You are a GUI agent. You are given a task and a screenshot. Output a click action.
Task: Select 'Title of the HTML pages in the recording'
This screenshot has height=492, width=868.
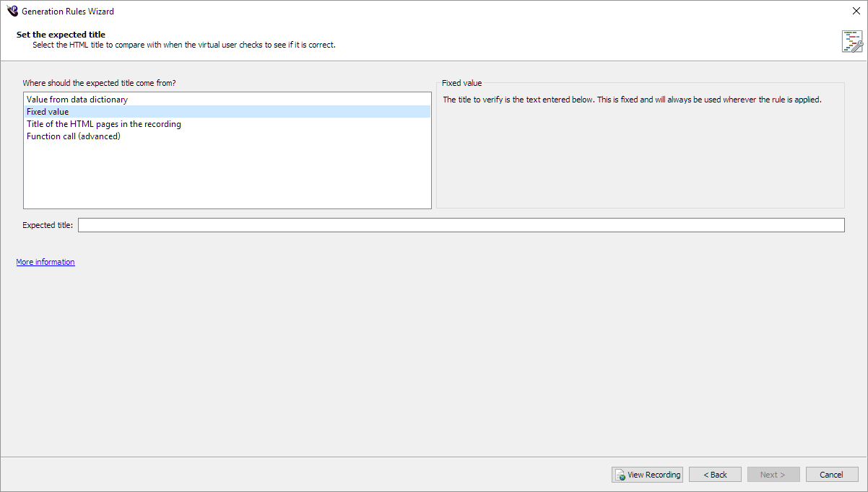104,124
